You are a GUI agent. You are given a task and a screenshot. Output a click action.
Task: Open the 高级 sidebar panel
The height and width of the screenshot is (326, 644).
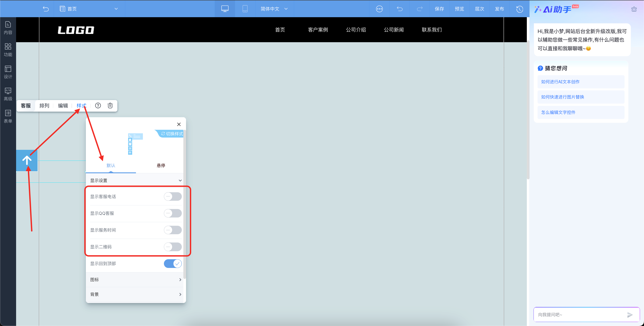click(x=8, y=94)
